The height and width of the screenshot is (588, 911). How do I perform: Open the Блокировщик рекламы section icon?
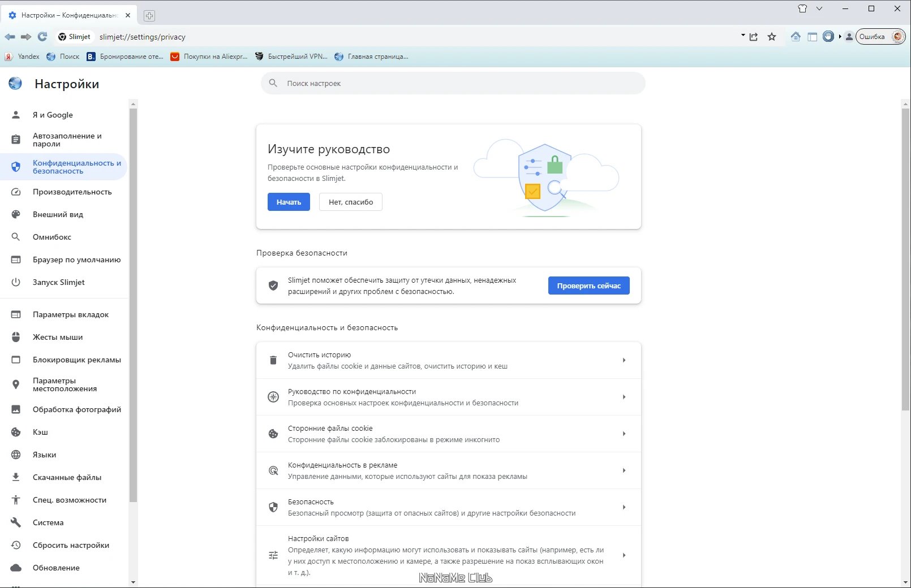[x=16, y=360]
